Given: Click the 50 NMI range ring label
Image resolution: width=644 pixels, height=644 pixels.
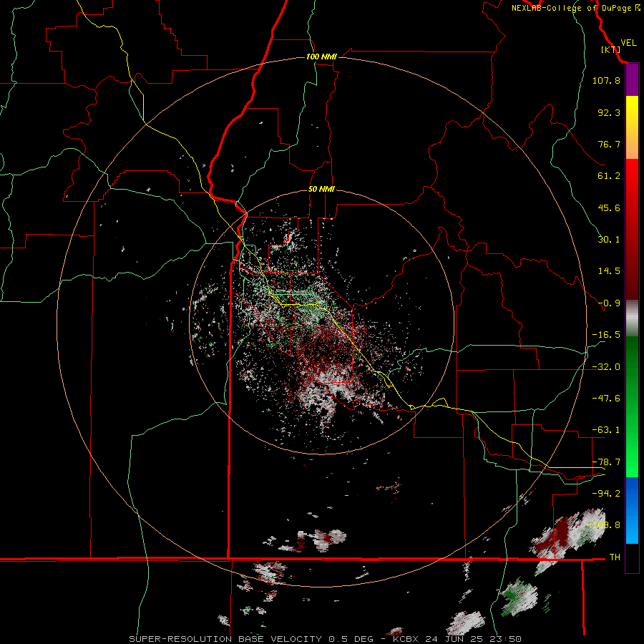Looking at the screenshot, I should tap(321, 189).
